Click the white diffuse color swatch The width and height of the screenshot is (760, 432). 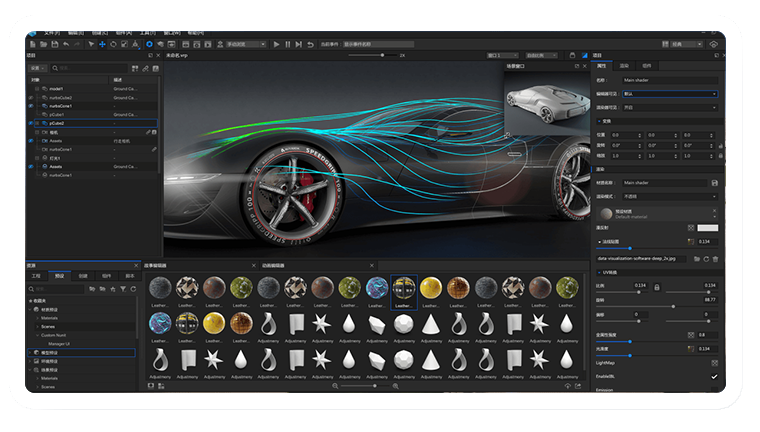coord(708,227)
